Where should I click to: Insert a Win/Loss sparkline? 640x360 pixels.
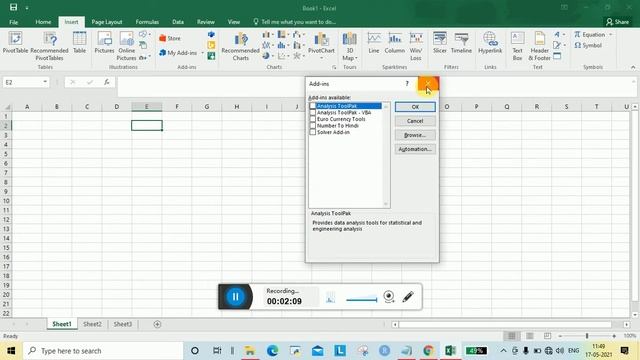pyautogui.click(x=416, y=46)
